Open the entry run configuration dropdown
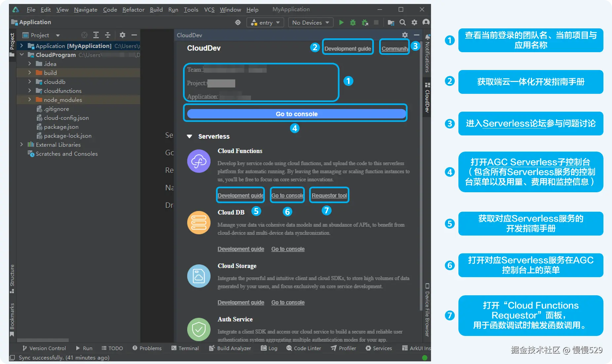Viewport: 612px width, 364px height. (265, 22)
